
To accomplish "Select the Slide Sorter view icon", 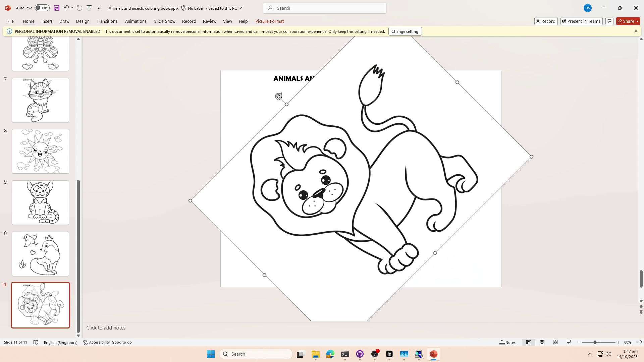I will pos(542,342).
